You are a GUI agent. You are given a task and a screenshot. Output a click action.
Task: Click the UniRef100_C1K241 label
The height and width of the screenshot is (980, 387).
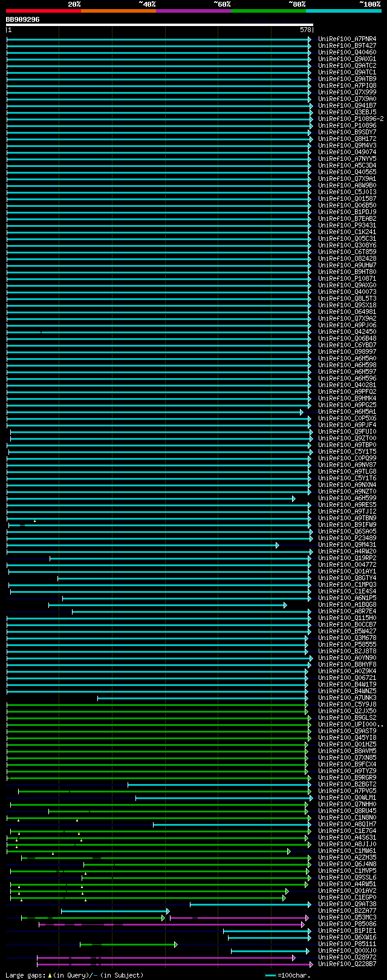[347, 232]
